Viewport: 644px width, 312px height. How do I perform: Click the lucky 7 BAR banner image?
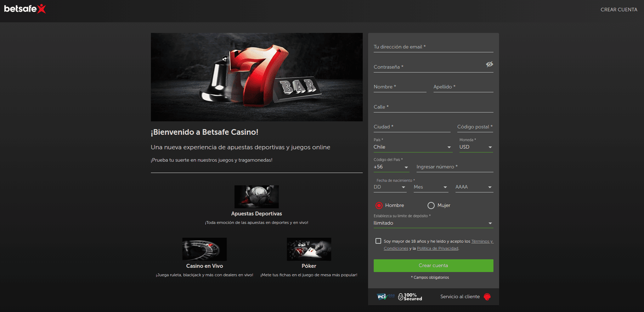pos(257,77)
